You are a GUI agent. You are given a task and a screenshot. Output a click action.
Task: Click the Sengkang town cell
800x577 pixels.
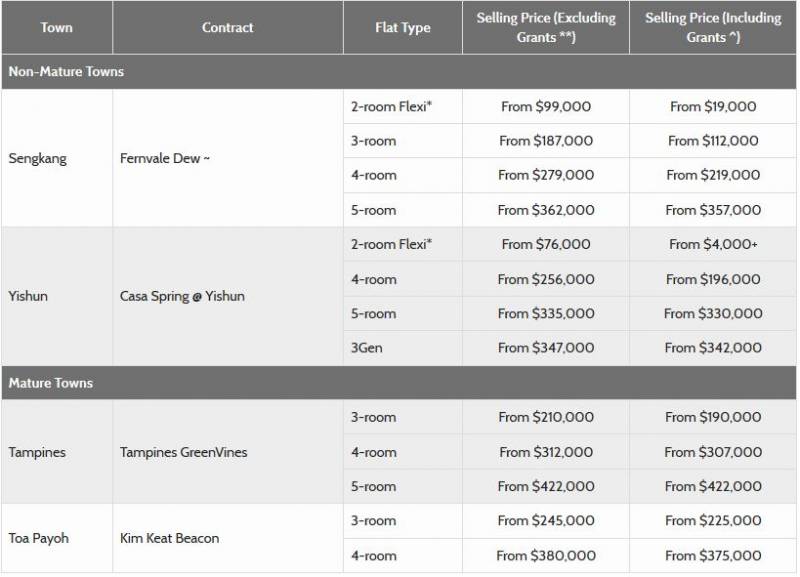[38, 158]
